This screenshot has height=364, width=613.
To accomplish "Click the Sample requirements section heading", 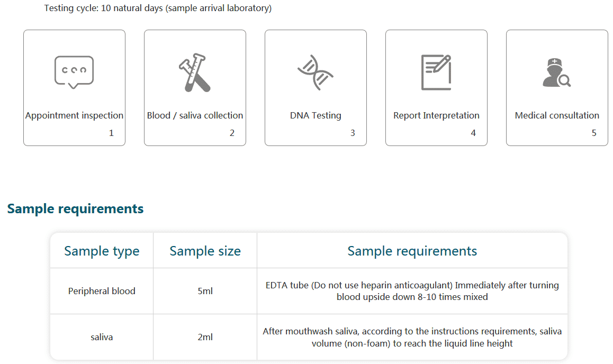I will (x=76, y=208).
